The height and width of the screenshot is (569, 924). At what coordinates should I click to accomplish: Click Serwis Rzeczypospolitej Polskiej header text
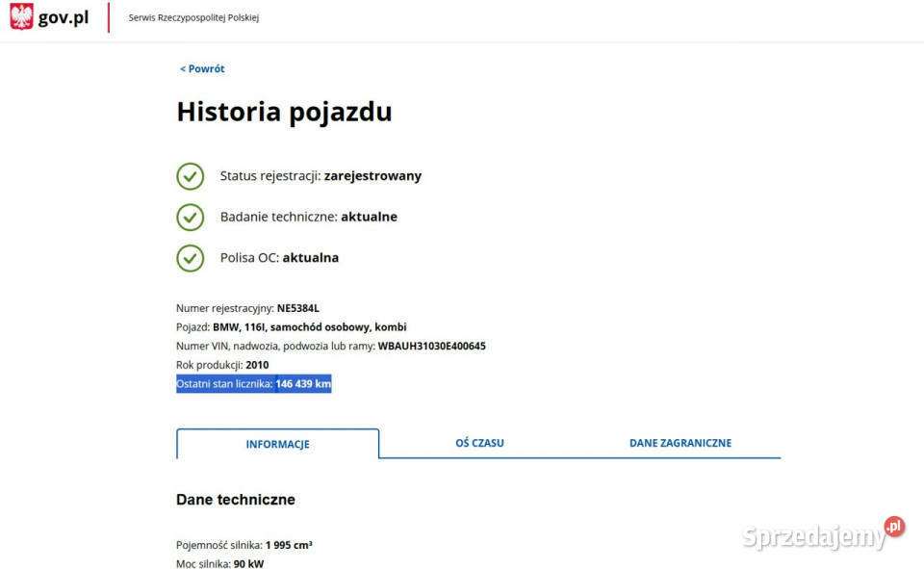point(191,16)
